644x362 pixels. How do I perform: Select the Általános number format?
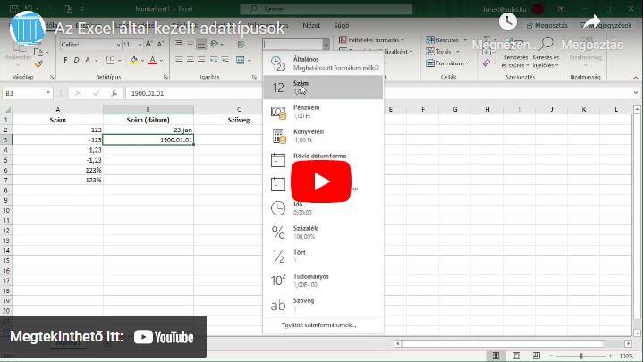coord(322,63)
